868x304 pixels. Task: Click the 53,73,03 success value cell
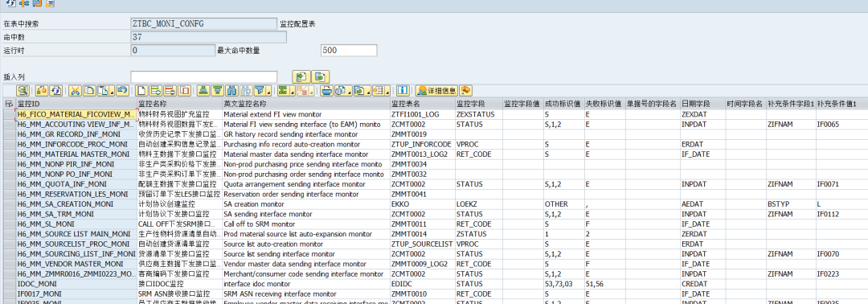pos(563,284)
